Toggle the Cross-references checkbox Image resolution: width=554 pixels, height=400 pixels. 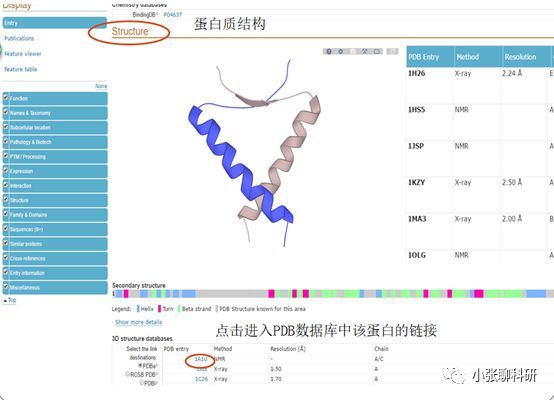point(6,257)
